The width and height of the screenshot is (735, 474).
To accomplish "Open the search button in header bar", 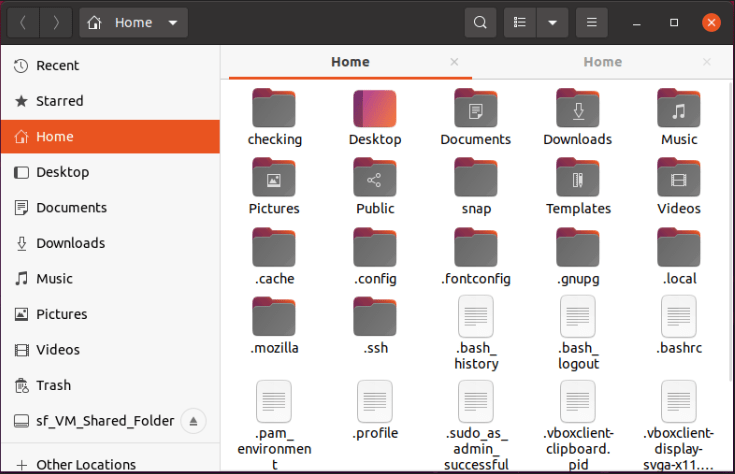I will (480, 23).
